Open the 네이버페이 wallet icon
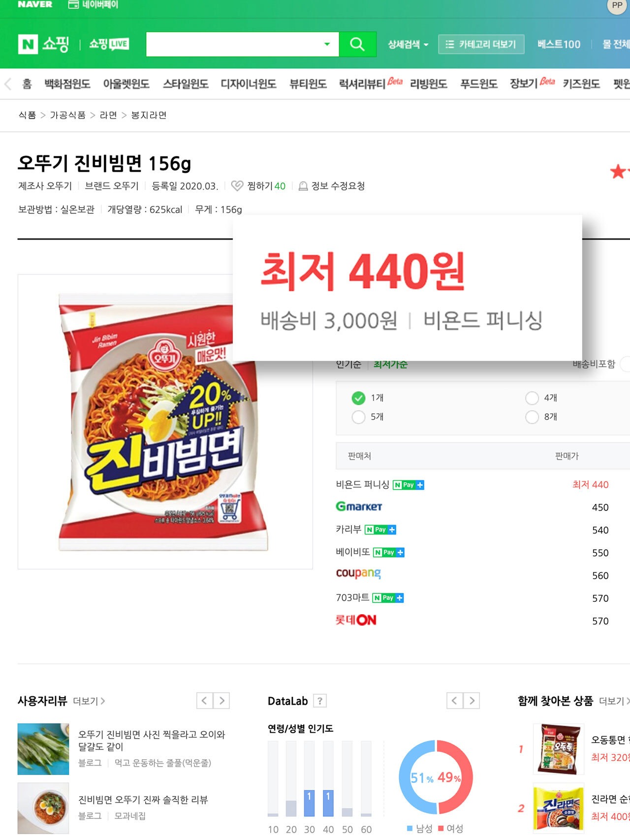This screenshot has width=630, height=840. [x=73, y=5]
